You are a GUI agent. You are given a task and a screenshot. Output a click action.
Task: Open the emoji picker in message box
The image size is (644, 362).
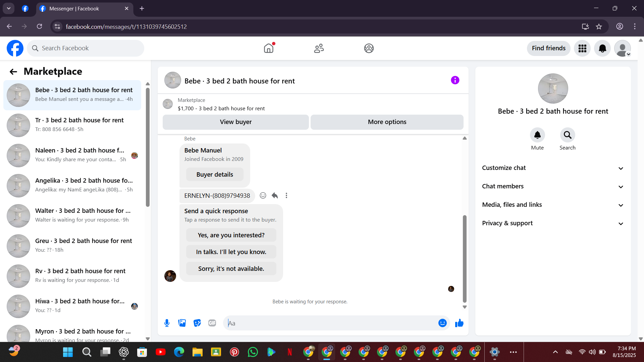[442, 323]
